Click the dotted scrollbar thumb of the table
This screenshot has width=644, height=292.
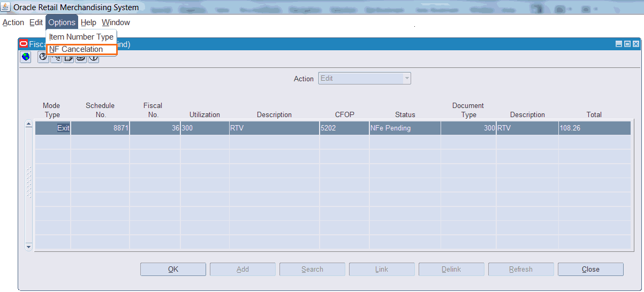29,182
